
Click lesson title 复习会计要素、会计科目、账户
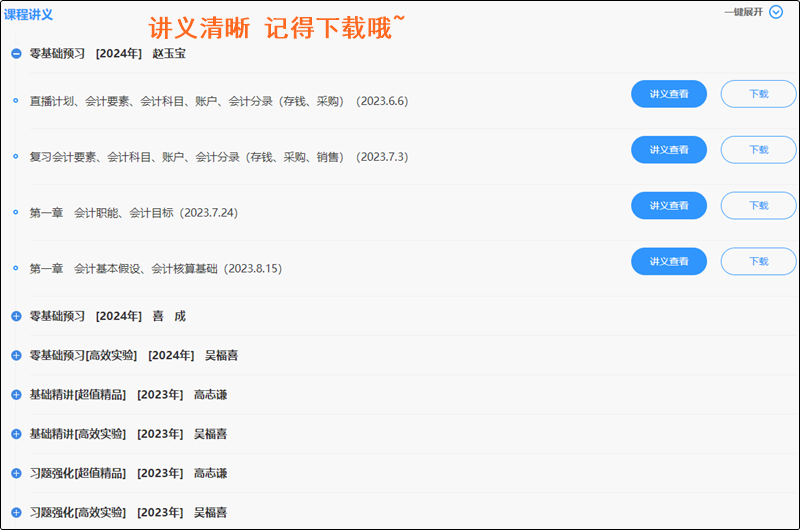click(x=219, y=157)
